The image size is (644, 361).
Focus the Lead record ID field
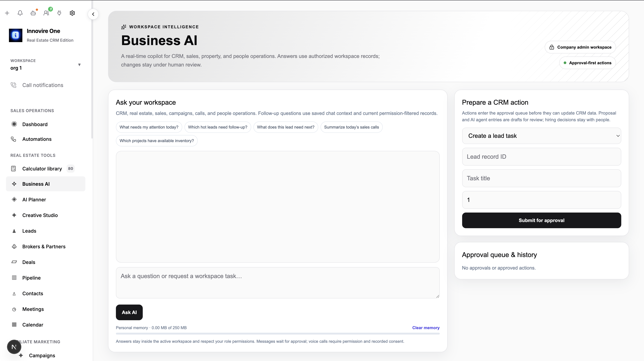coord(542,157)
